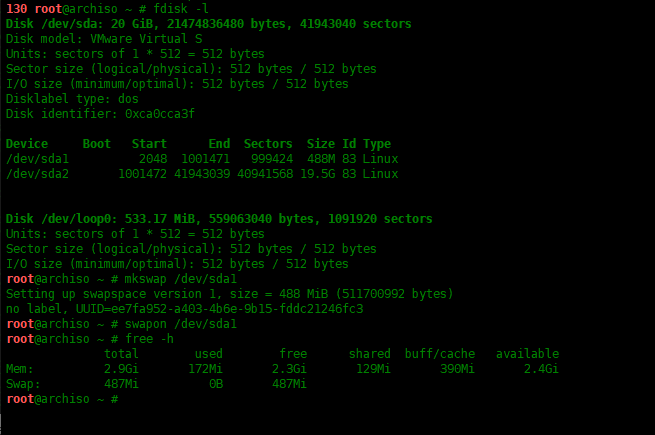The width and height of the screenshot is (655, 435).
Task: Click the 'Type' column header
Action: (377, 144)
